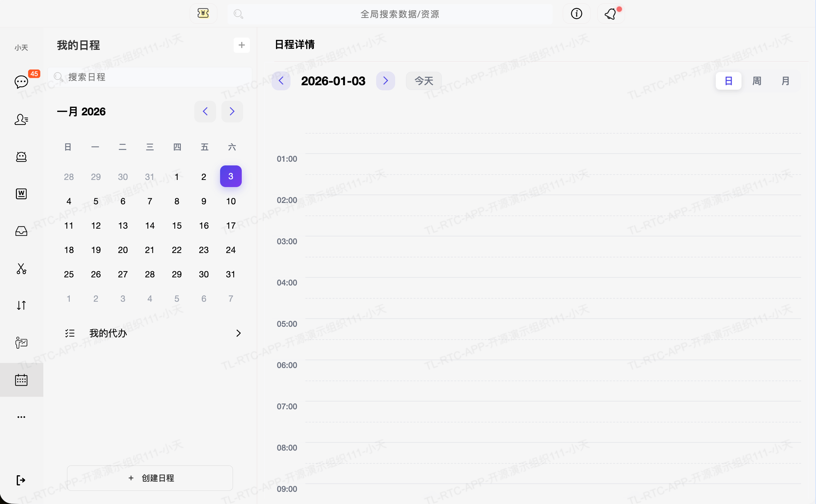Open the W document icon in sidebar
Image resolution: width=816 pixels, height=504 pixels.
[21, 194]
